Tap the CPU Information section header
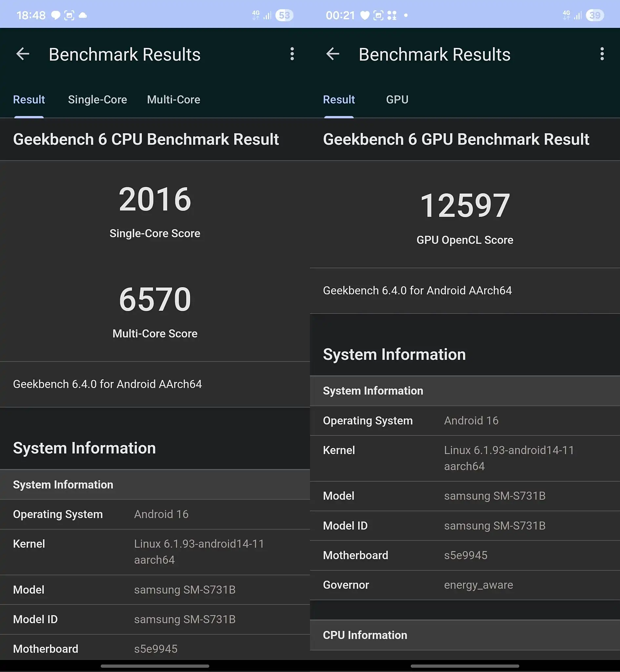 click(x=365, y=635)
